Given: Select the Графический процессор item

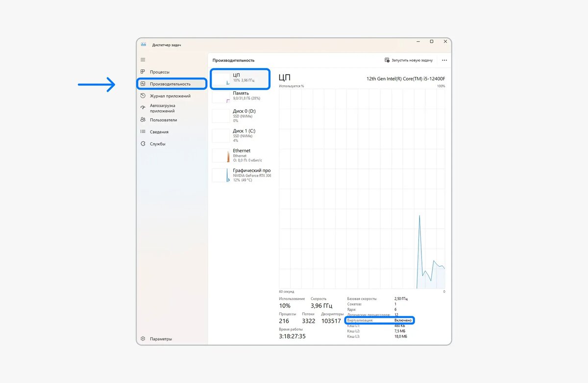Looking at the screenshot, I should click(x=240, y=175).
